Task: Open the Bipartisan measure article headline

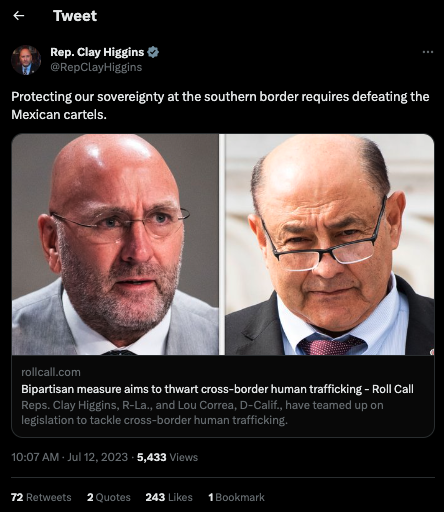Action: 217,389
